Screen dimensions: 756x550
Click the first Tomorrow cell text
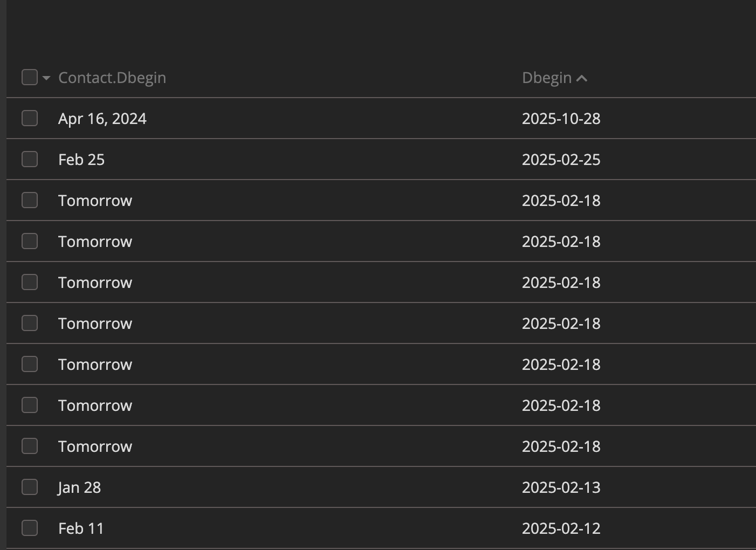[95, 201]
